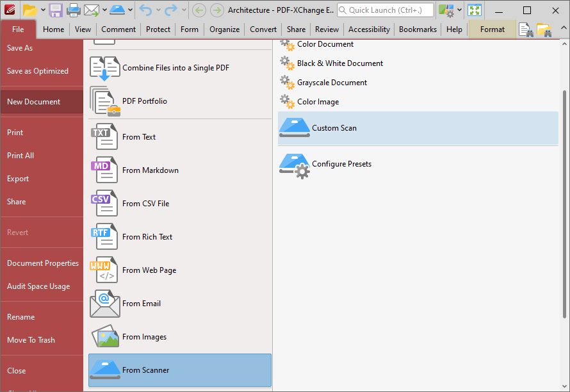Open Document Properties

42,263
